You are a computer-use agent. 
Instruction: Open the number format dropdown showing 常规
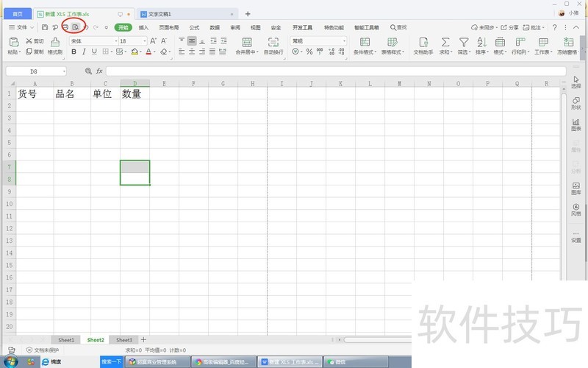click(x=318, y=41)
